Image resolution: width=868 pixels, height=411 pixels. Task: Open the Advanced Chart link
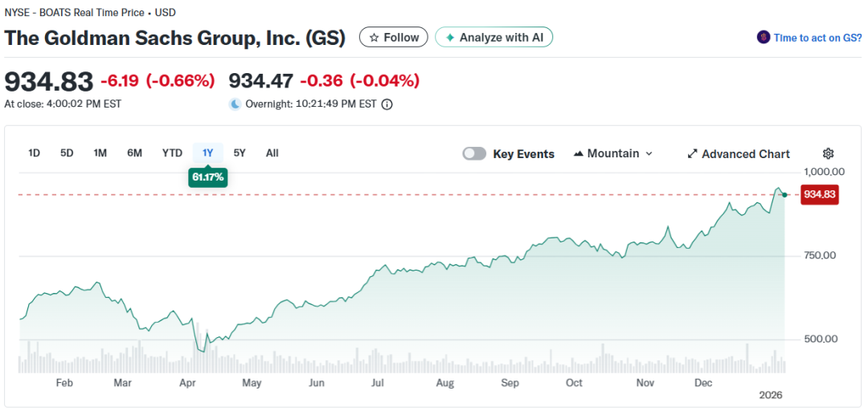point(745,154)
